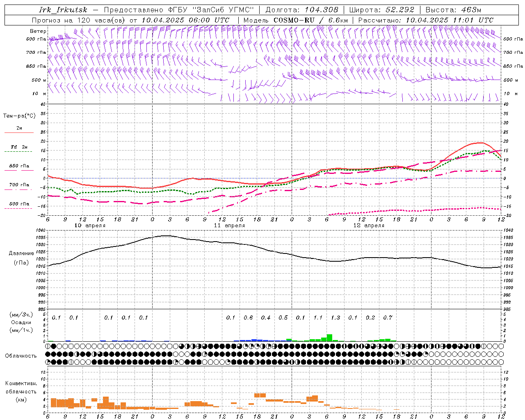Click the Конвективн. label of convective cloud panel
The height and width of the screenshot is (420, 525).
click(x=21, y=383)
